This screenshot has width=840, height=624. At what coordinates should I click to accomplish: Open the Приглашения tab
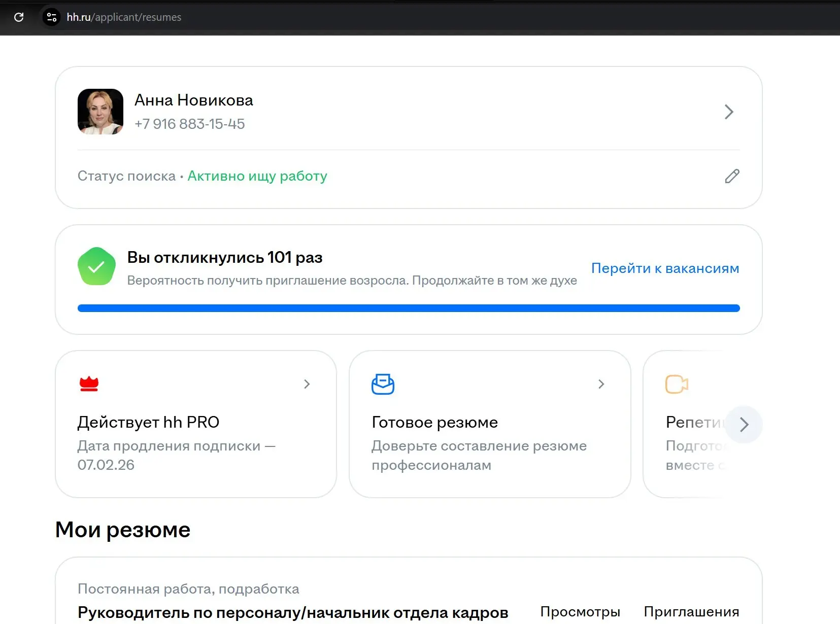point(692,612)
